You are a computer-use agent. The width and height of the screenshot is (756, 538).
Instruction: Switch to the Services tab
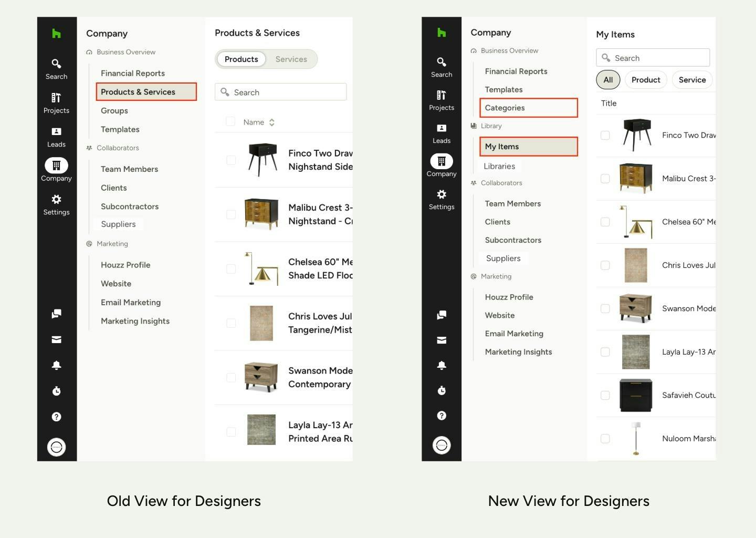(x=291, y=59)
